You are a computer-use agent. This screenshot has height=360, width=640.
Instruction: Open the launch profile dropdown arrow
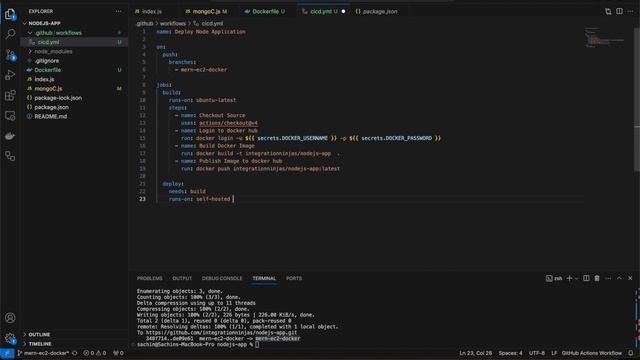coord(576,278)
